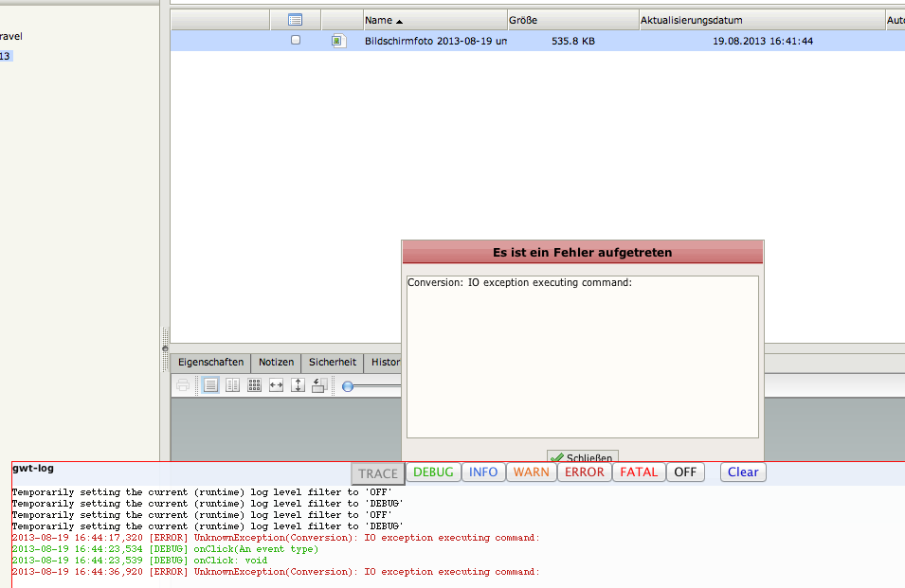Open the Eigenschaften tab
The height and width of the screenshot is (588, 905).
click(210, 362)
